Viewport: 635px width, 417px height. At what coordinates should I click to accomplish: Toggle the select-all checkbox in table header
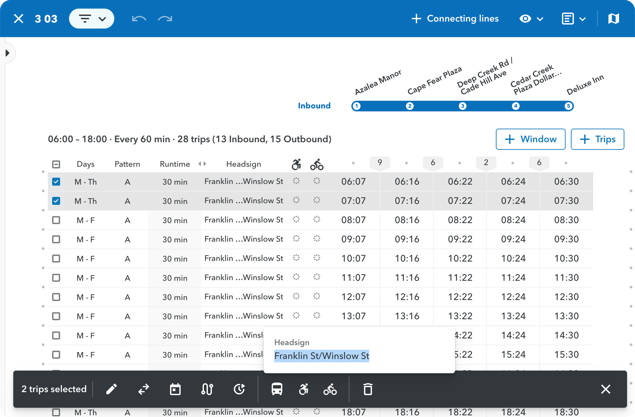[x=56, y=164]
